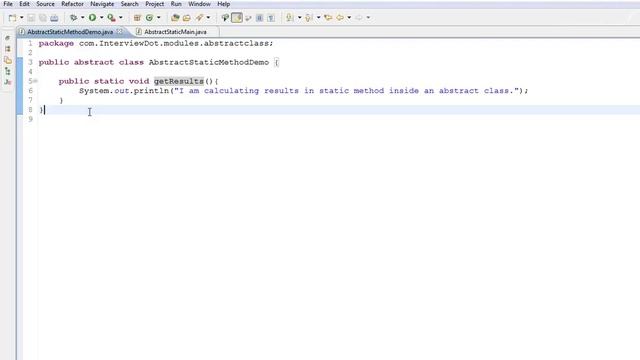Viewport: 640px width, 360px height.
Task: Click the top icon in left sidebar
Action: pos(7,38)
